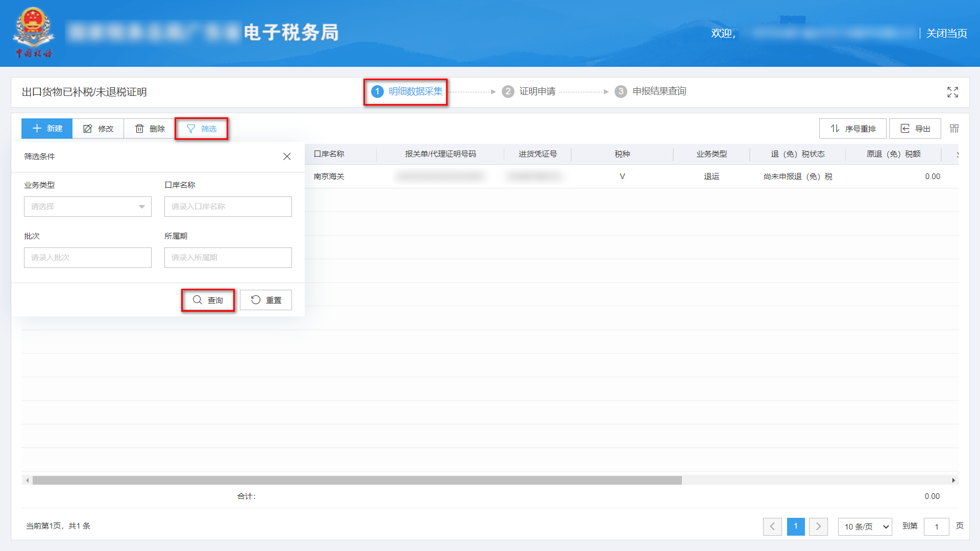The image size is (980, 551).
Task: Click the horizontal table scrollbar
Action: click(357, 480)
